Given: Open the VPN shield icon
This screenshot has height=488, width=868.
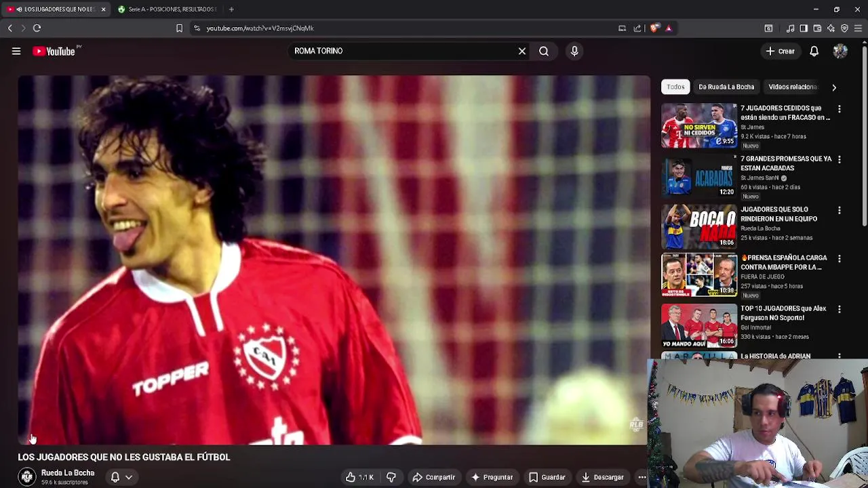Looking at the screenshot, I should point(844,28).
